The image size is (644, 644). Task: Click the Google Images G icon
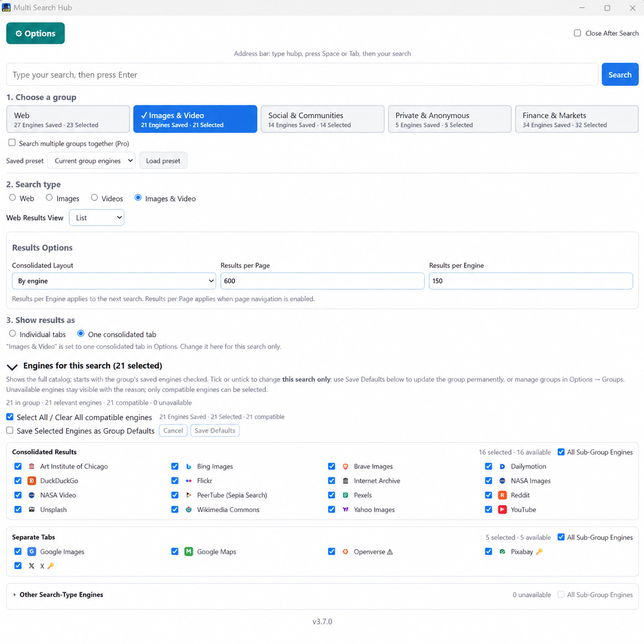pyautogui.click(x=32, y=552)
